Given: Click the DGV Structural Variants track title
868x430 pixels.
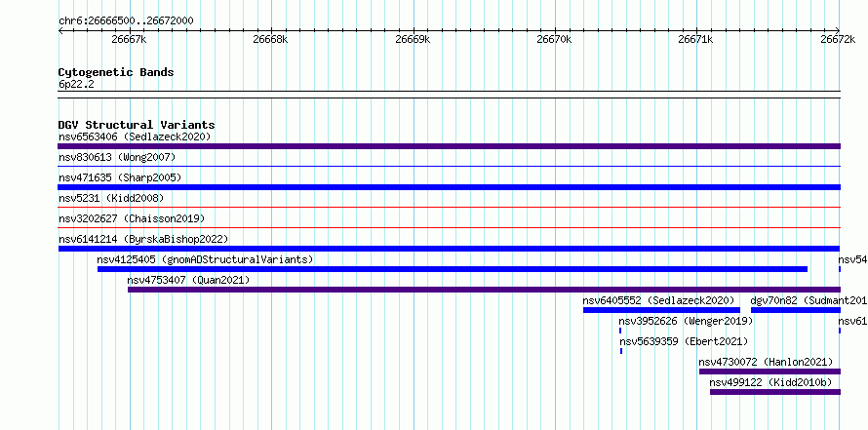Looking at the screenshot, I should (x=137, y=125).
